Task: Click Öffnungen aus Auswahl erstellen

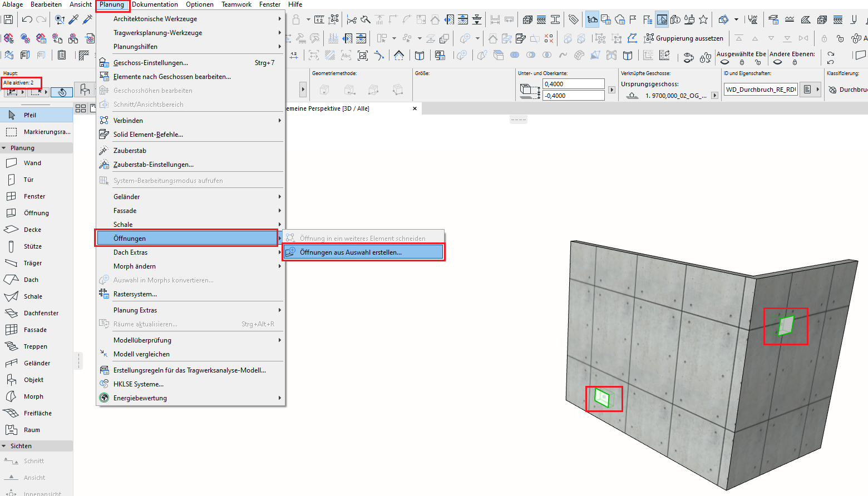Action: point(351,252)
